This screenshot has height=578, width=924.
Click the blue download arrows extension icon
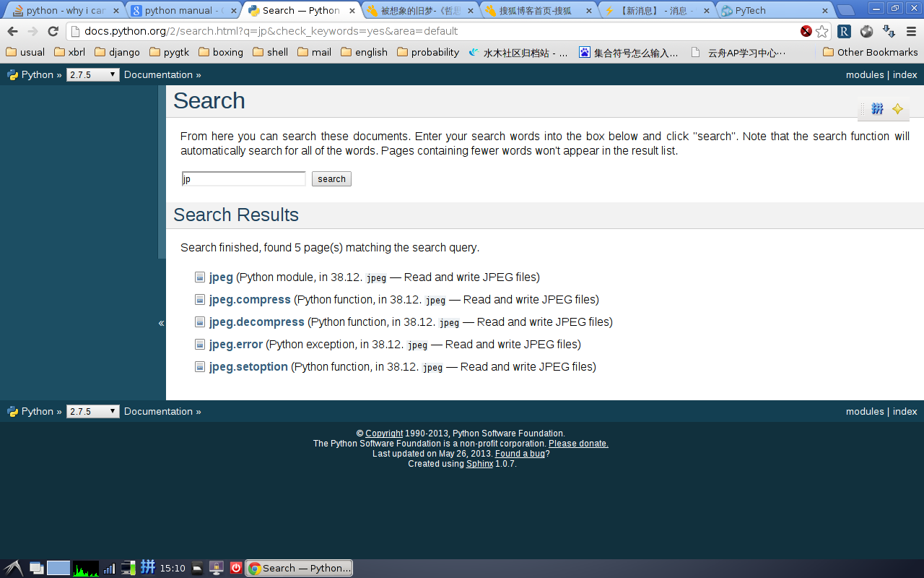coord(889,31)
